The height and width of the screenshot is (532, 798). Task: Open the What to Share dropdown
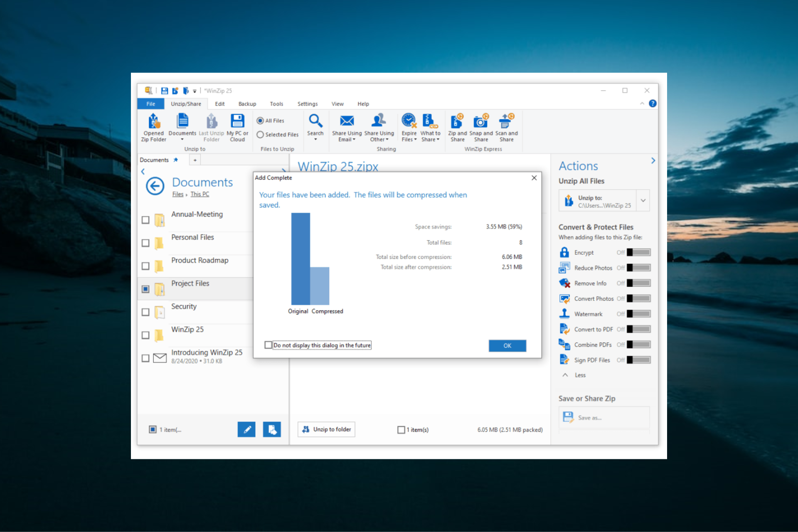coord(430,127)
